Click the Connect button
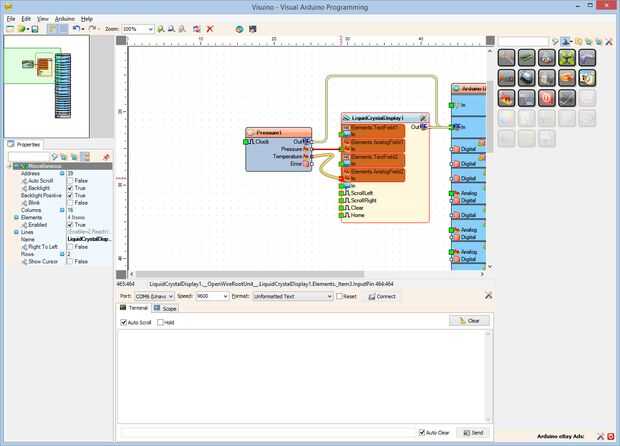This screenshot has height=446, width=620. pyautogui.click(x=382, y=297)
